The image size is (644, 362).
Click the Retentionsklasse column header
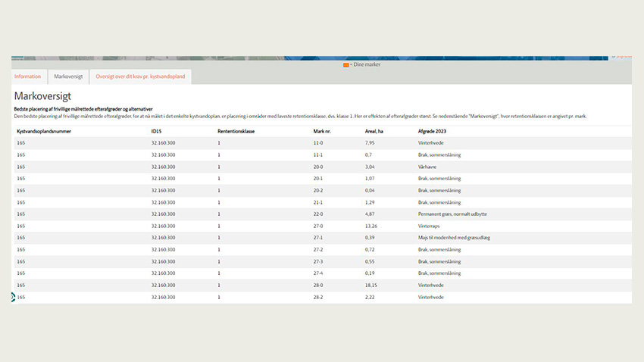pyautogui.click(x=235, y=131)
